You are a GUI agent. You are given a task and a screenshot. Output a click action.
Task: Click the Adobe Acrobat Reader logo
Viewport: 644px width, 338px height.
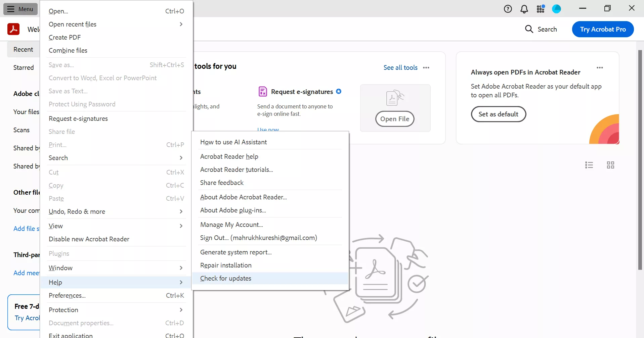[x=13, y=29]
